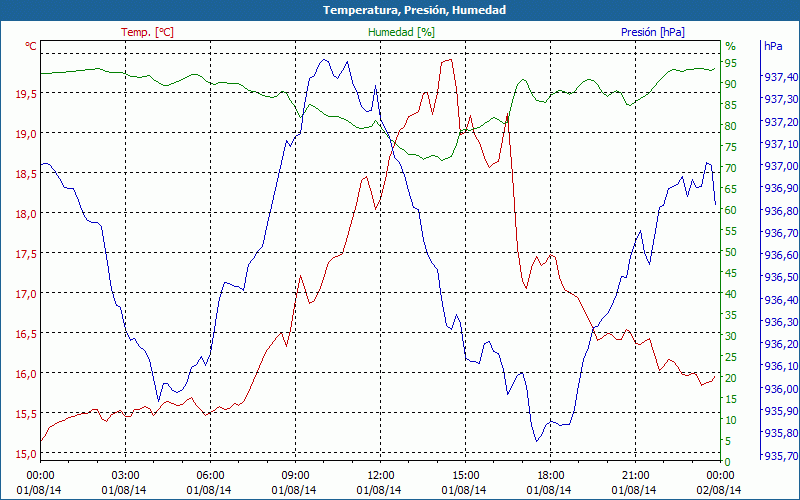
Task: Click pressure axis value 935,80
Action: point(781,433)
